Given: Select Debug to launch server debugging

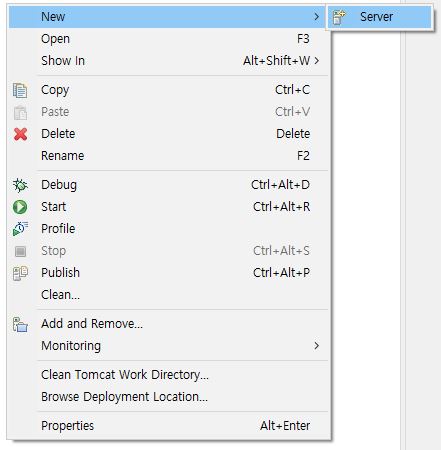Looking at the screenshot, I should (x=170, y=185).
